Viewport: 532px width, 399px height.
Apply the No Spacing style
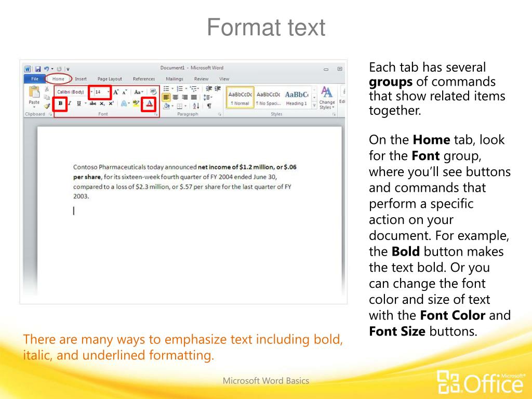tap(268, 98)
